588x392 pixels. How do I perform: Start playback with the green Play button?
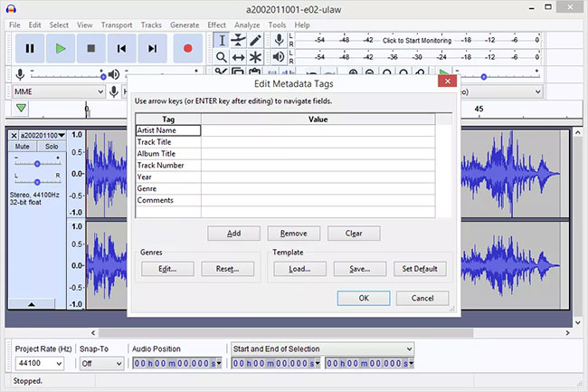pyautogui.click(x=61, y=48)
